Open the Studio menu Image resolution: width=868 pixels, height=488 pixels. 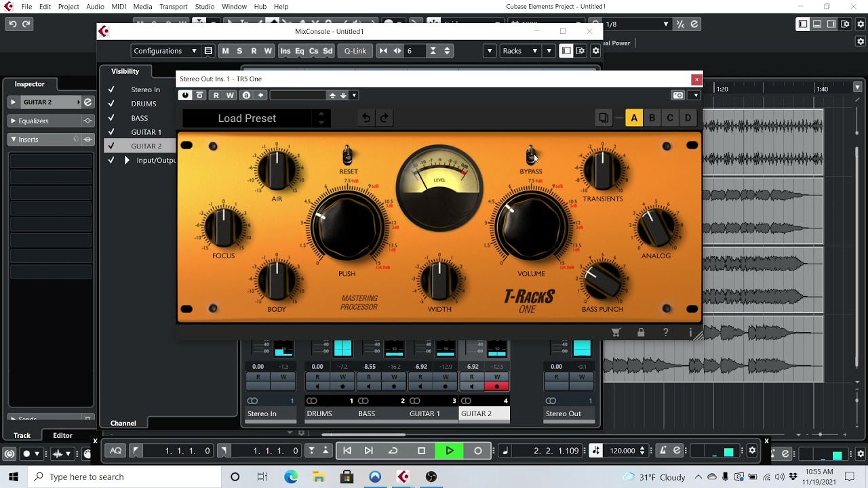click(x=205, y=7)
